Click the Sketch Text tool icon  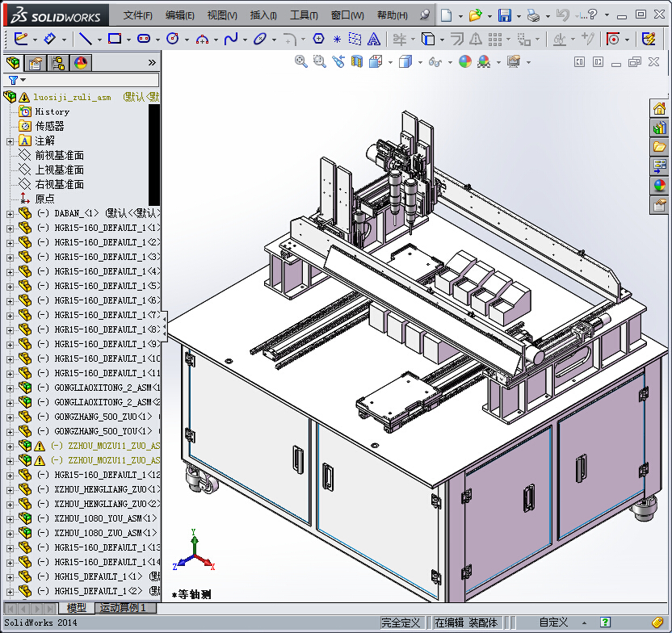pyautogui.click(x=374, y=39)
